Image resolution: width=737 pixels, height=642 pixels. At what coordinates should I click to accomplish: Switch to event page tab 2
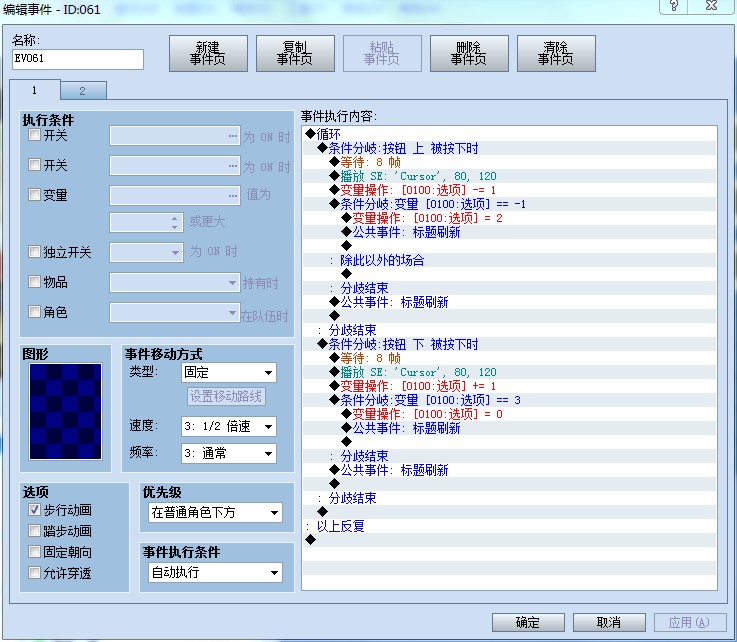(x=83, y=91)
